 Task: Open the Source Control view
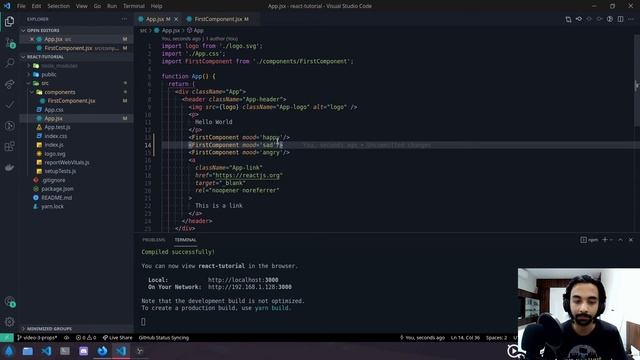point(9,42)
